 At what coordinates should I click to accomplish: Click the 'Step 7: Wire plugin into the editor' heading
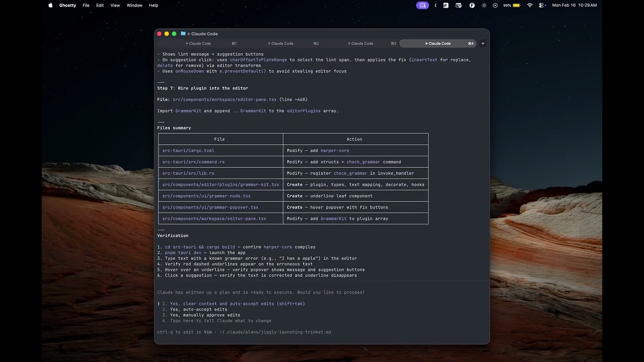[202, 88]
